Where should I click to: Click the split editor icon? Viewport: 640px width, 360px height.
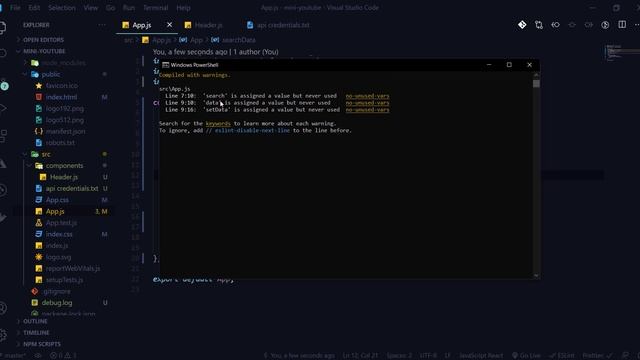coord(622,24)
